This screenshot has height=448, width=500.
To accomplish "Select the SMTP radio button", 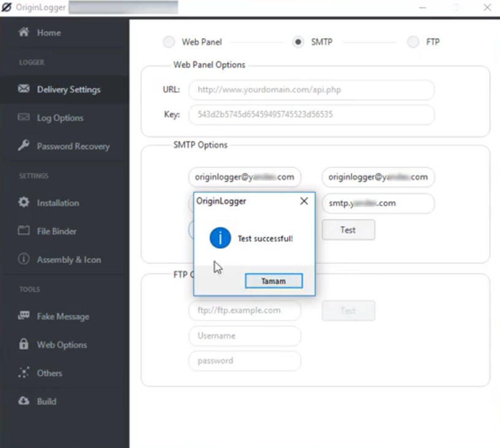I will (298, 42).
